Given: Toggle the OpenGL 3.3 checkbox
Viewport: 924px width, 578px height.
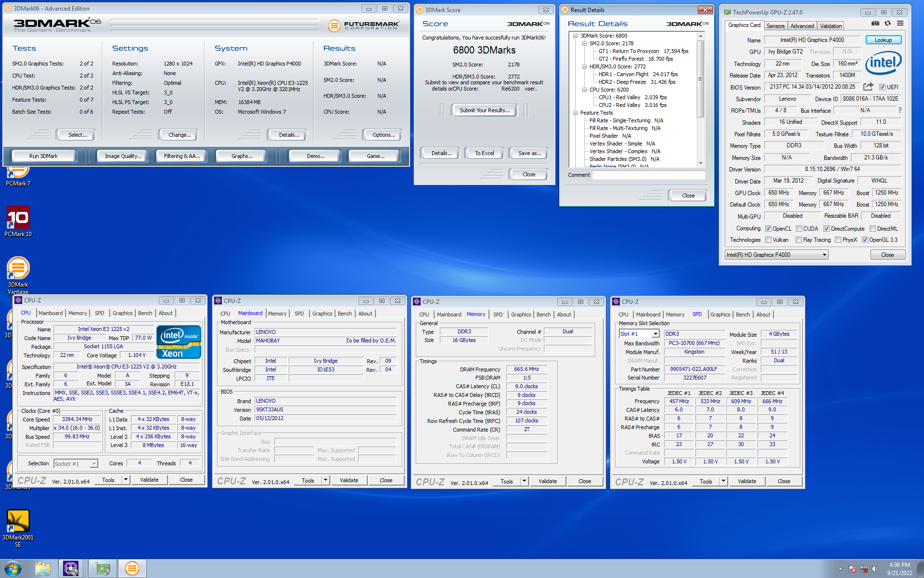Looking at the screenshot, I should click(x=865, y=240).
